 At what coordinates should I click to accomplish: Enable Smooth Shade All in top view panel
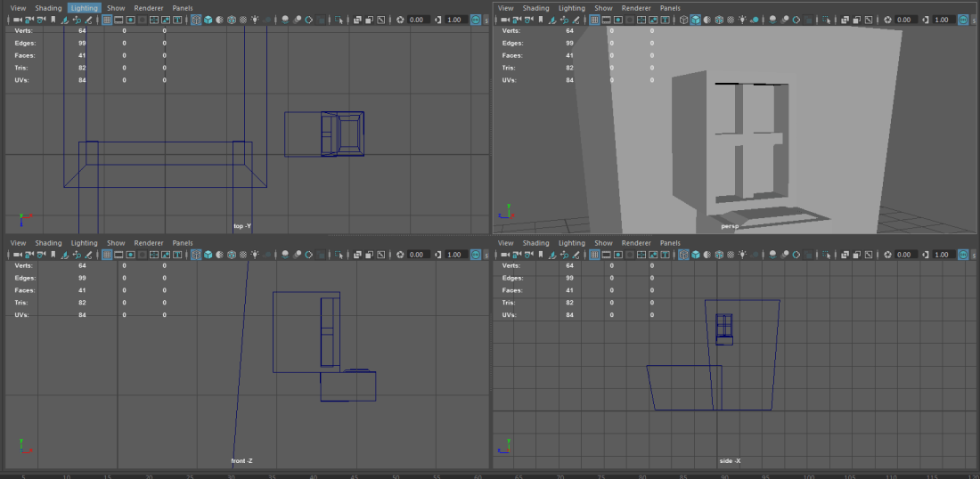208,20
